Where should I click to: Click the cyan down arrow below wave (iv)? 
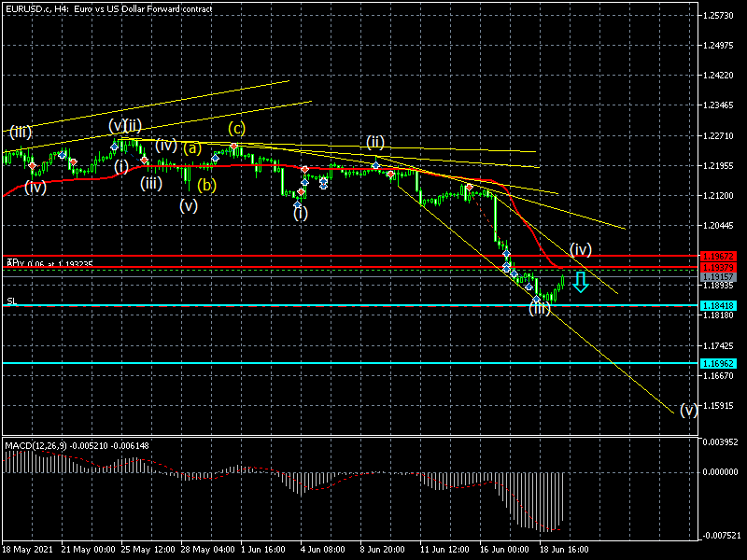(581, 282)
